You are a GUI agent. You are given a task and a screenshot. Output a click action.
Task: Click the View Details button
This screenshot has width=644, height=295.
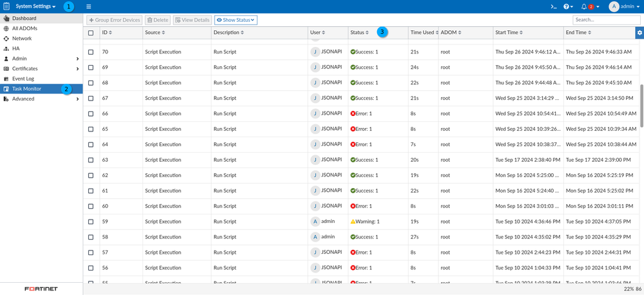(192, 20)
